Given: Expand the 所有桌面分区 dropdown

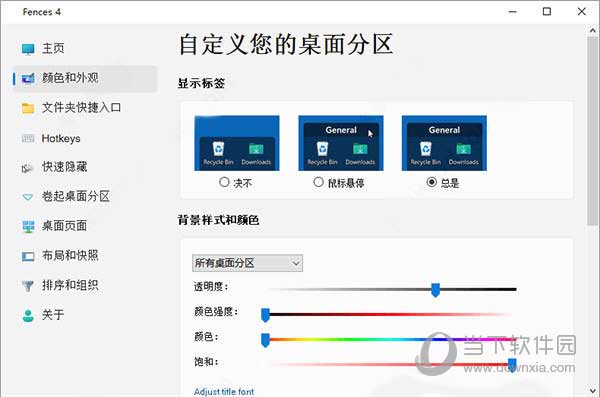Looking at the screenshot, I should pyautogui.click(x=247, y=263).
